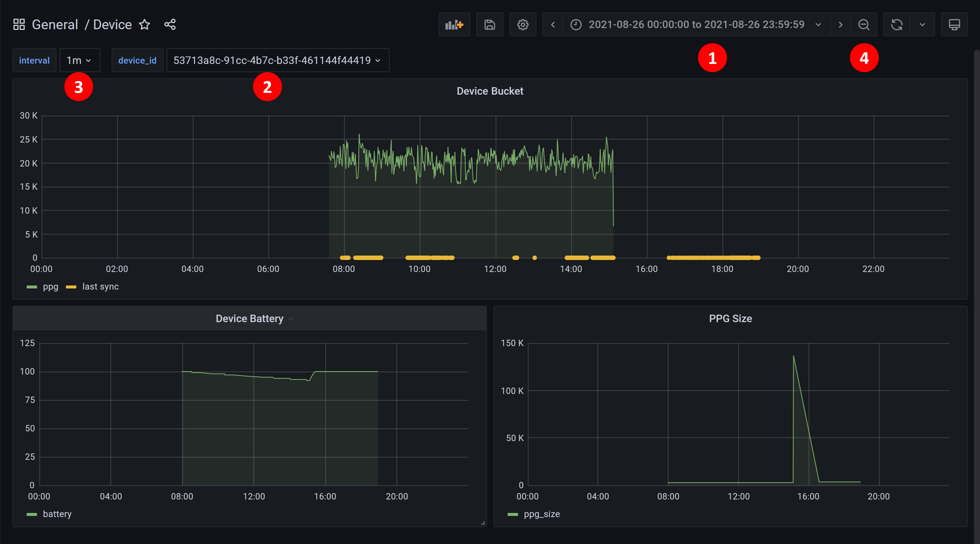Open the time range picker showing 2021-08-26
980x544 pixels.
(x=696, y=24)
